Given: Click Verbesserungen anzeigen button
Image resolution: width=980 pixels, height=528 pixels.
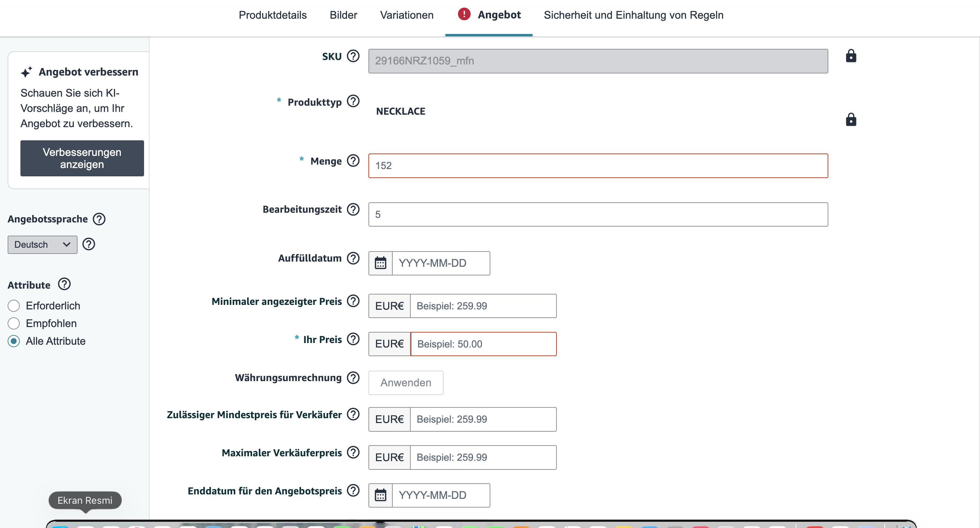Looking at the screenshot, I should pos(82,158).
